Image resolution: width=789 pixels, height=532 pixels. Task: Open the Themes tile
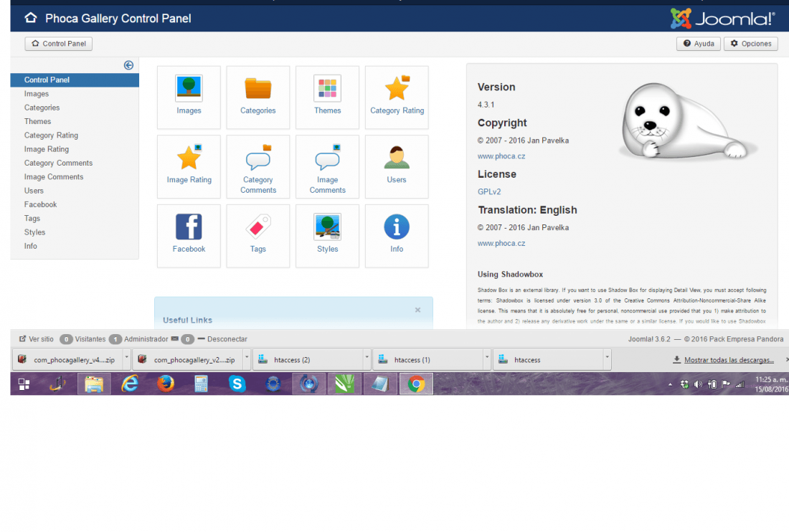pos(328,97)
